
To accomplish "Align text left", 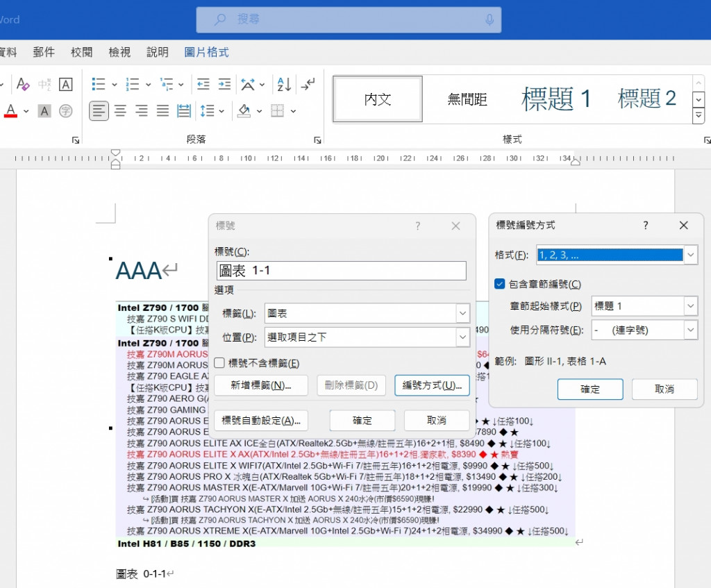I will pos(99,110).
